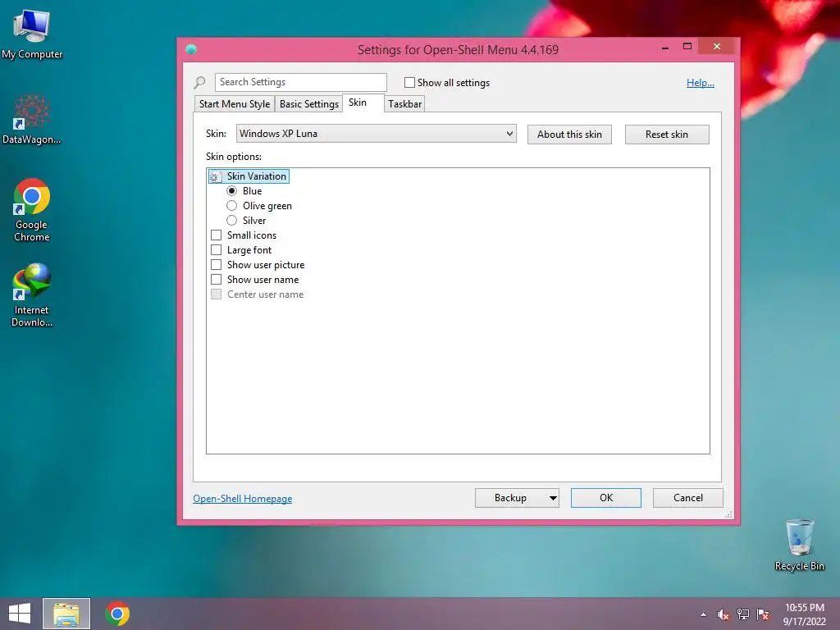Click the Open-Shell title bar icon
Viewport: 840px width, 630px height.
(191, 49)
